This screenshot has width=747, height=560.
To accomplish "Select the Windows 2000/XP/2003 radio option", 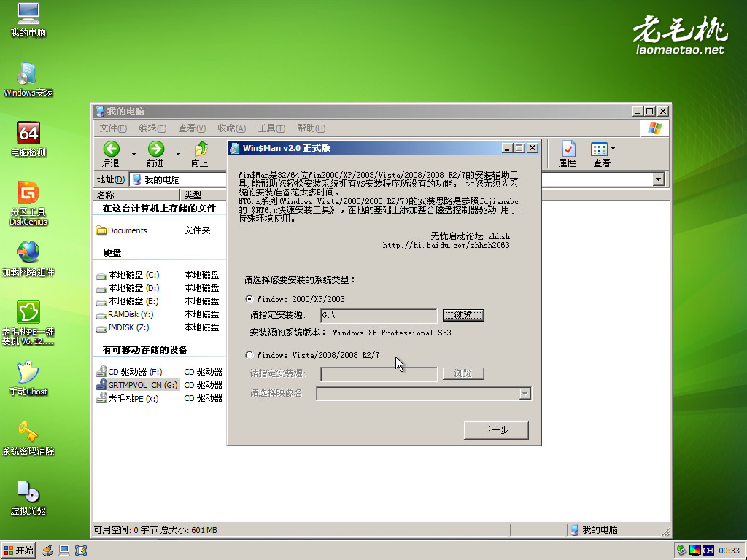I will click(249, 299).
